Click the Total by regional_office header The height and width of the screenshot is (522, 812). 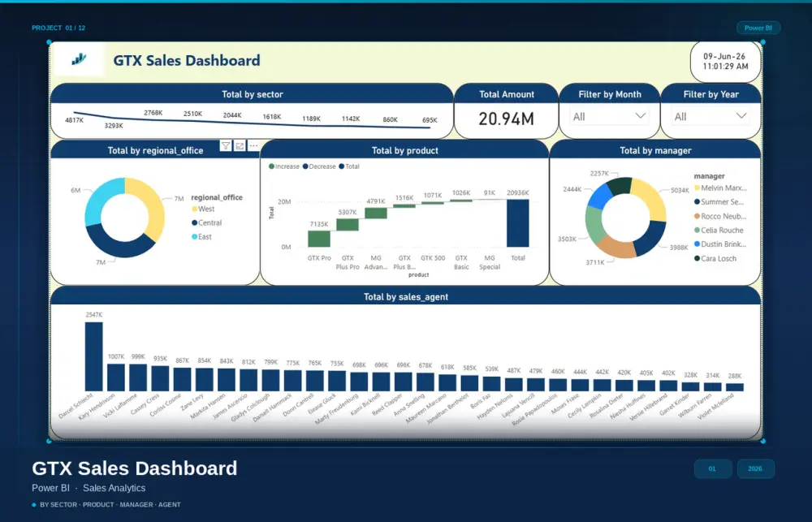(155, 150)
